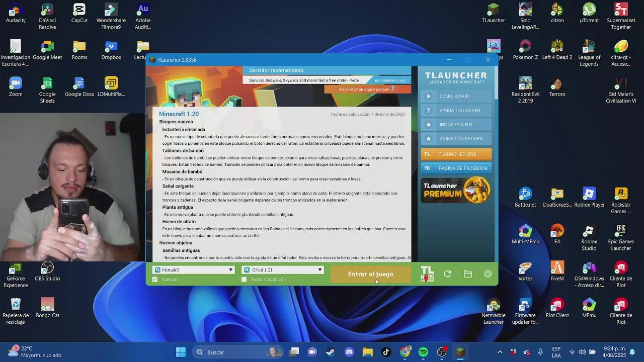The image size is (644, 362).
Task: Open Google Docs desktop icon
Action: (79, 87)
